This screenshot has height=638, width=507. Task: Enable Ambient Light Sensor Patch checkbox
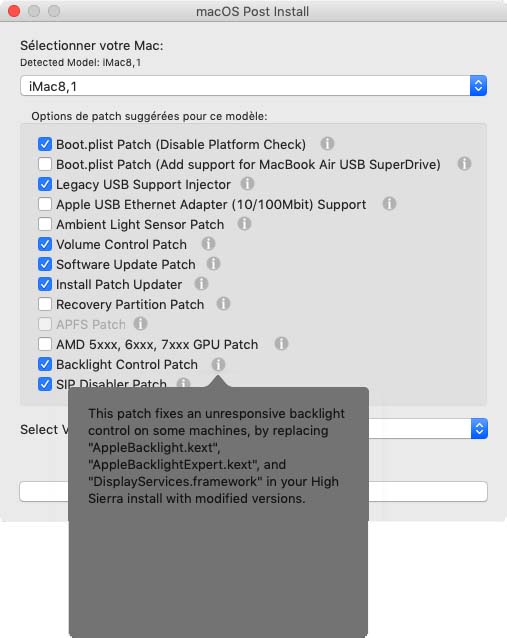pyautogui.click(x=45, y=224)
